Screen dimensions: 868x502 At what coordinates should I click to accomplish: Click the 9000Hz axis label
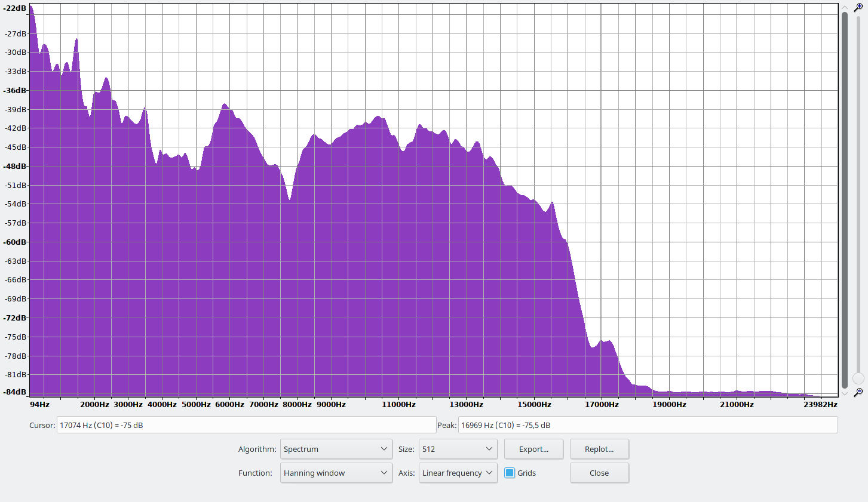(x=332, y=404)
